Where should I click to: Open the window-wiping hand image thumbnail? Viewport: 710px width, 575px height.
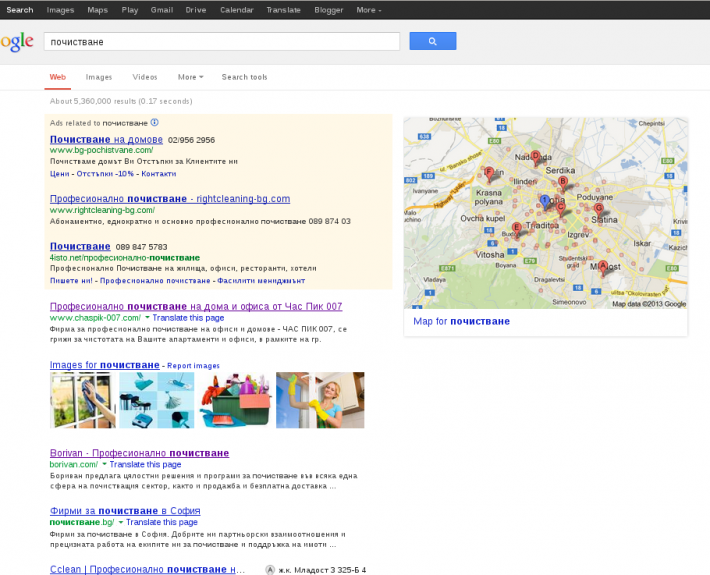pyautogui.click(x=82, y=400)
